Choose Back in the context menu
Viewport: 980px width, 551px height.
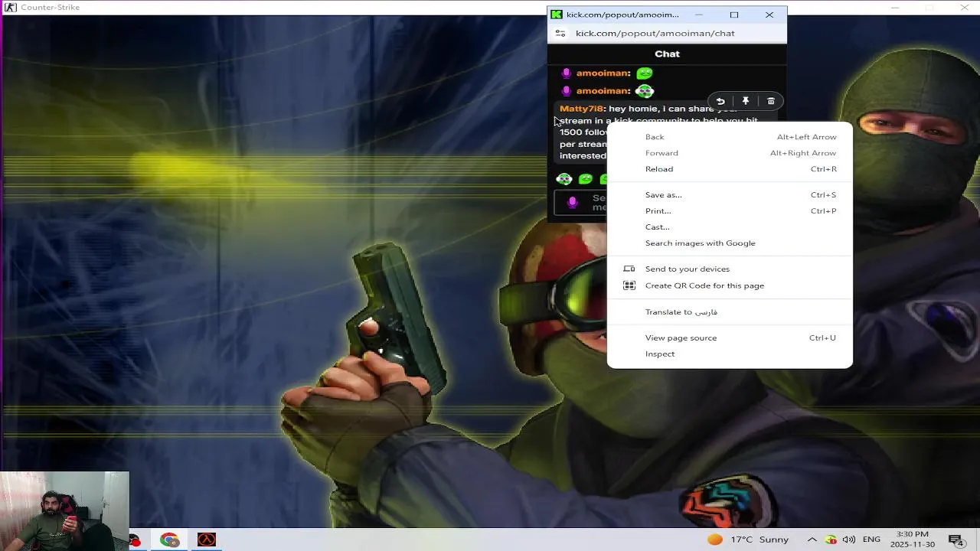coord(730,137)
